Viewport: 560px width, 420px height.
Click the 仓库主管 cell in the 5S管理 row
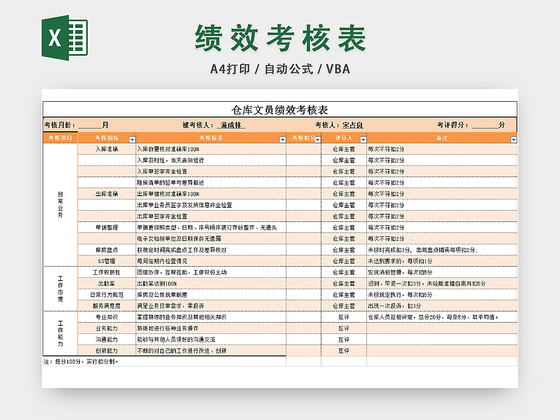tap(344, 261)
